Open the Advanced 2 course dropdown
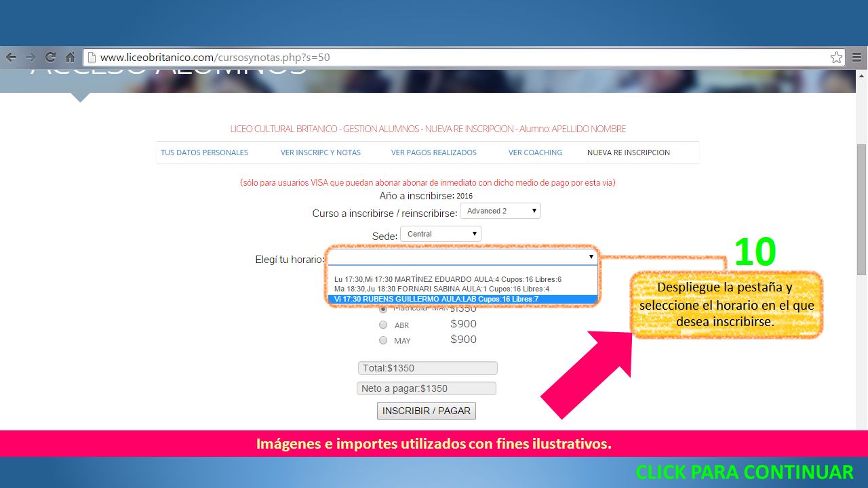Image resolution: width=868 pixels, height=488 pixels. 500,211
